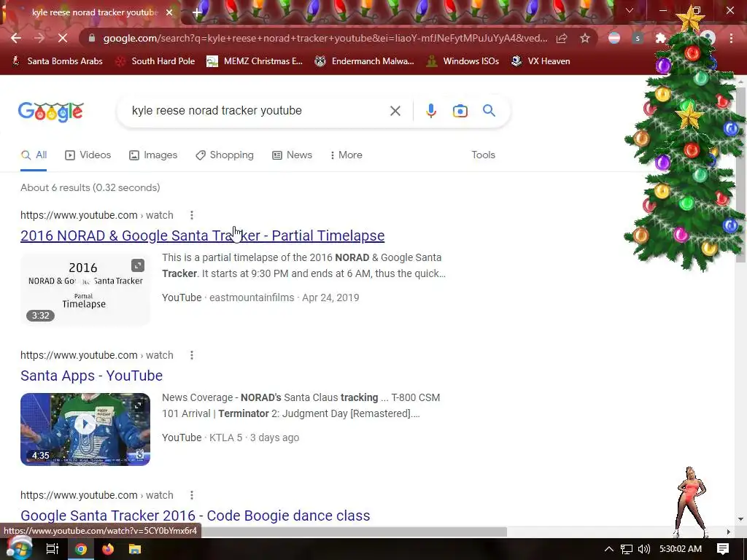The height and width of the screenshot is (560, 747).
Task: Select the All results tab
Action: point(34,155)
